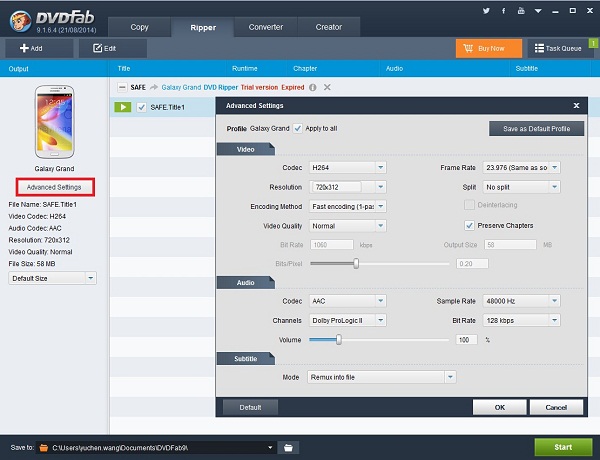
Task: Click the Task Queue count badge
Action: click(x=593, y=44)
